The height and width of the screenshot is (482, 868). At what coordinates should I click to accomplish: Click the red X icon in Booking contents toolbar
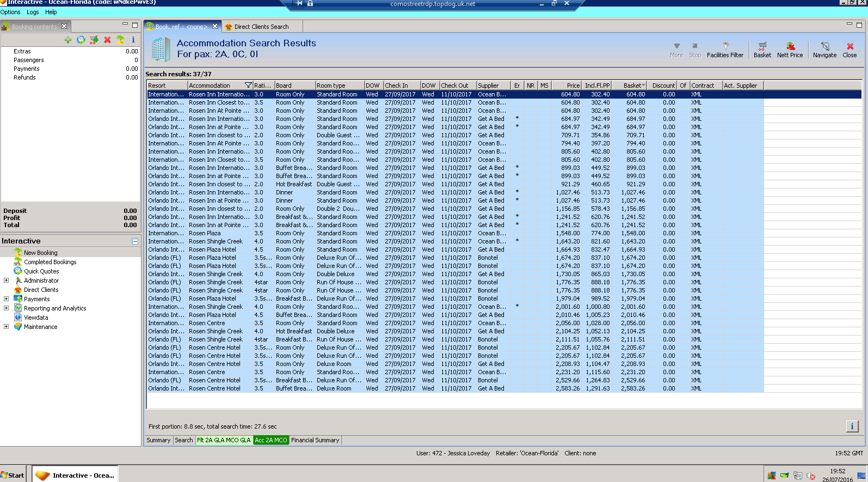coord(107,40)
